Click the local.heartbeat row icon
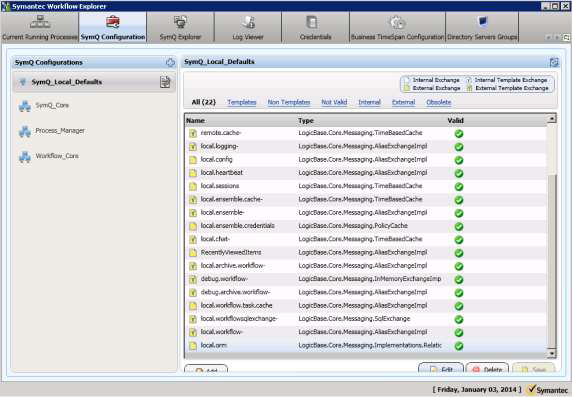 coord(193,173)
